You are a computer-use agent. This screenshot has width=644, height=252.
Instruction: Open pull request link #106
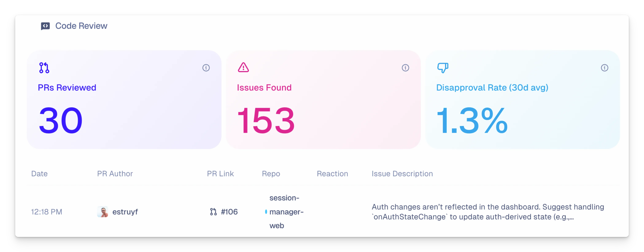click(229, 212)
